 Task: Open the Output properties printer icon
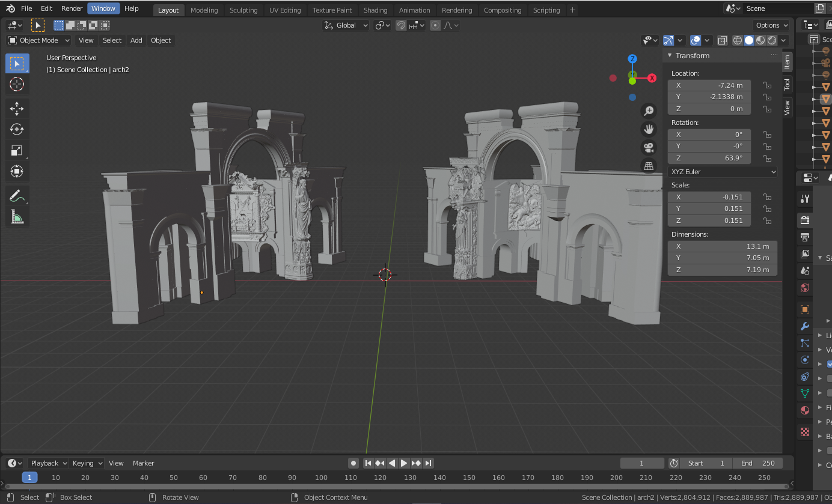(x=805, y=237)
